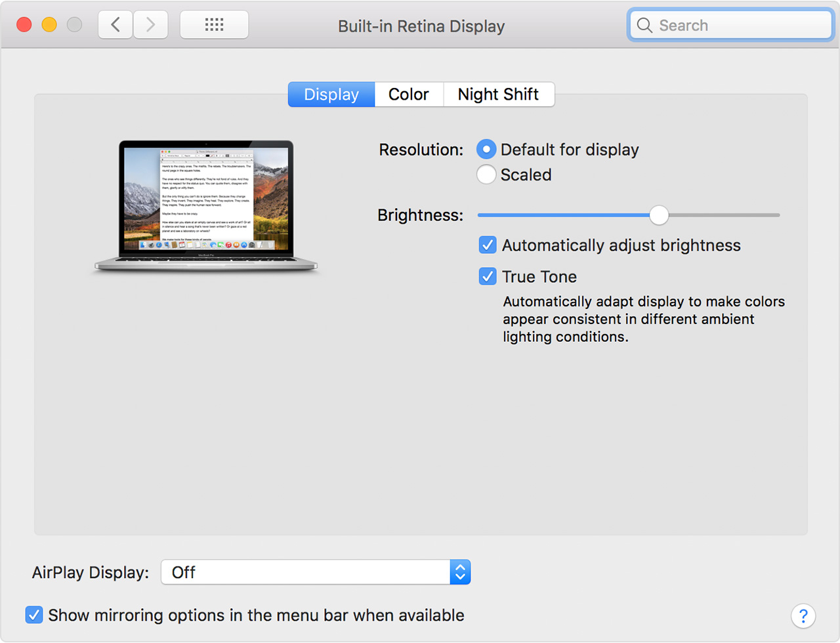Select the Scaled resolution option

486,175
